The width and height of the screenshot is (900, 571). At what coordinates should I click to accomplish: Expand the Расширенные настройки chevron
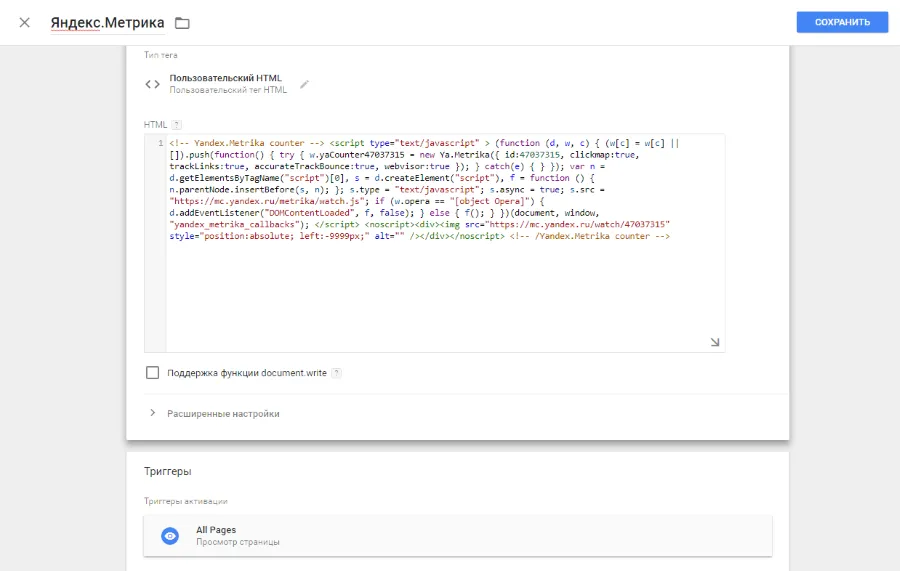coord(152,413)
